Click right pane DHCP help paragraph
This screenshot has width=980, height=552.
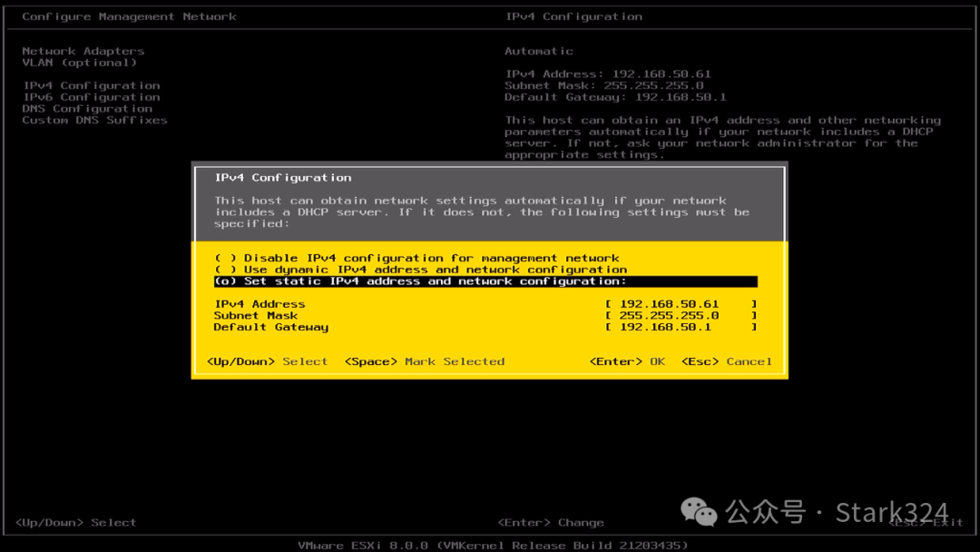[722, 137]
